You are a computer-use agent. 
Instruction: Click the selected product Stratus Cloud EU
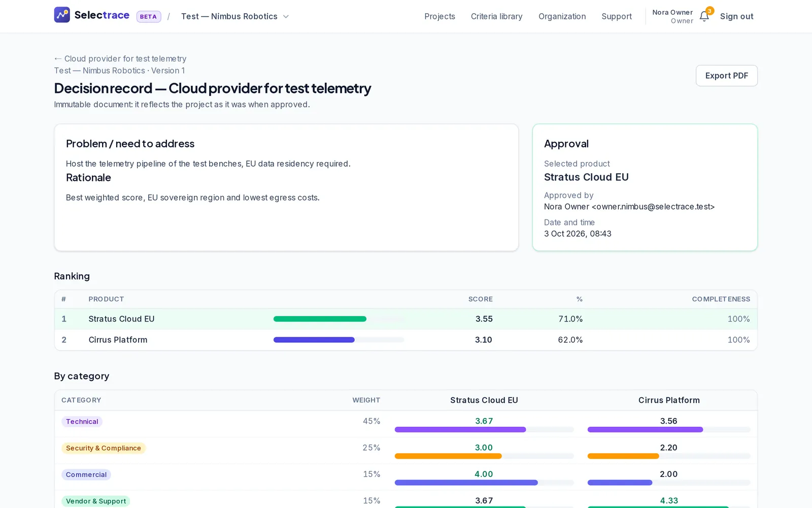tap(586, 177)
